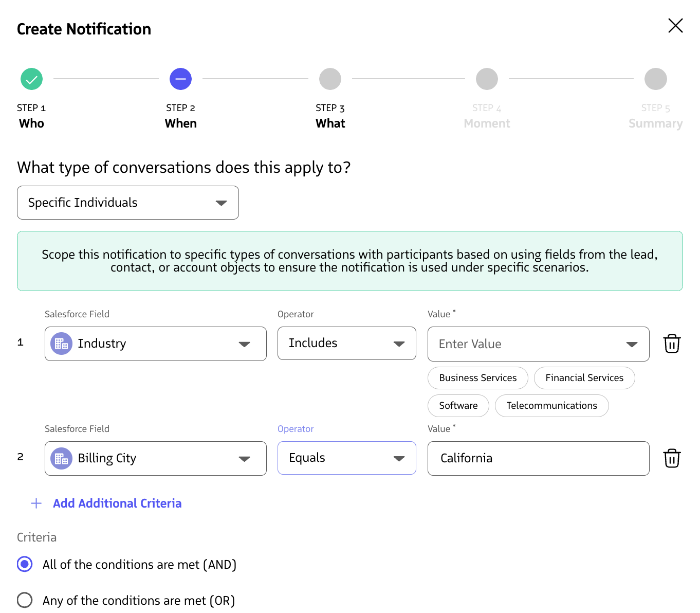Click the Step 2 When blue circle
The width and height of the screenshot is (700, 613).
coord(180,79)
